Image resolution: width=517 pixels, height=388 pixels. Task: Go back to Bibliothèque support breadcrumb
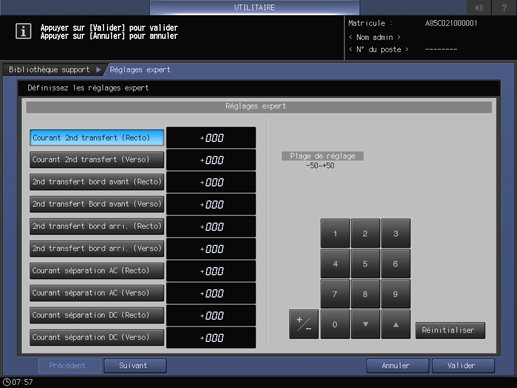click(x=49, y=70)
